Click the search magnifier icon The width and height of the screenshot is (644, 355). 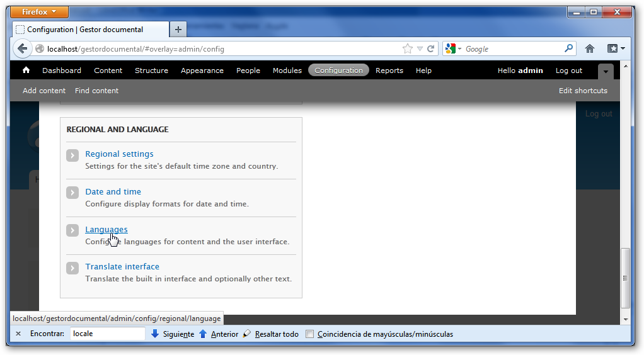pyautogui.click(x=569, y=48)
